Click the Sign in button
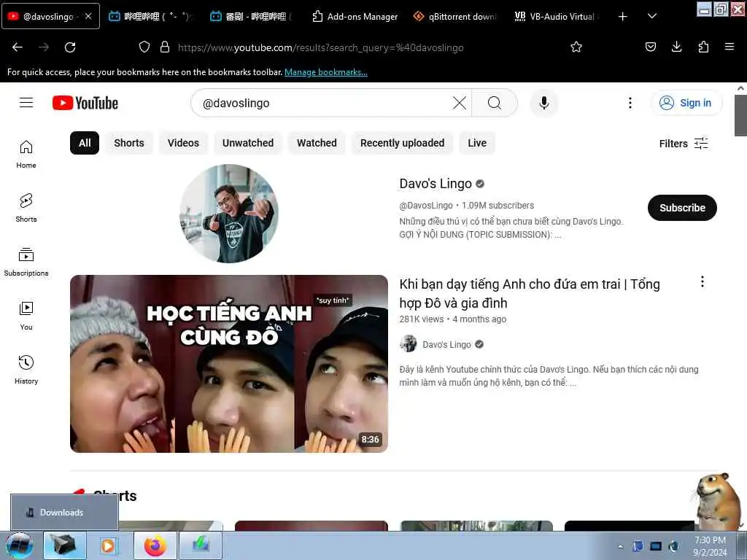 tap(686, 103)
